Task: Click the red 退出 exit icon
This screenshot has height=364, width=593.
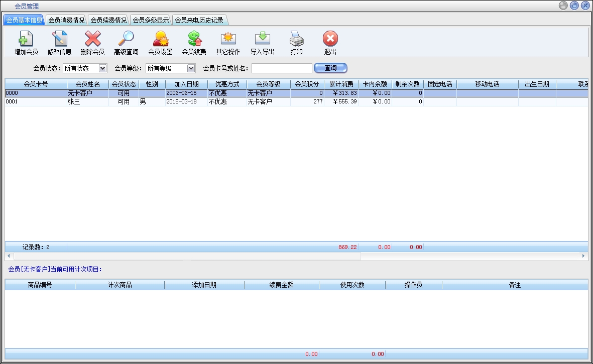Action: tap(330, 39)
